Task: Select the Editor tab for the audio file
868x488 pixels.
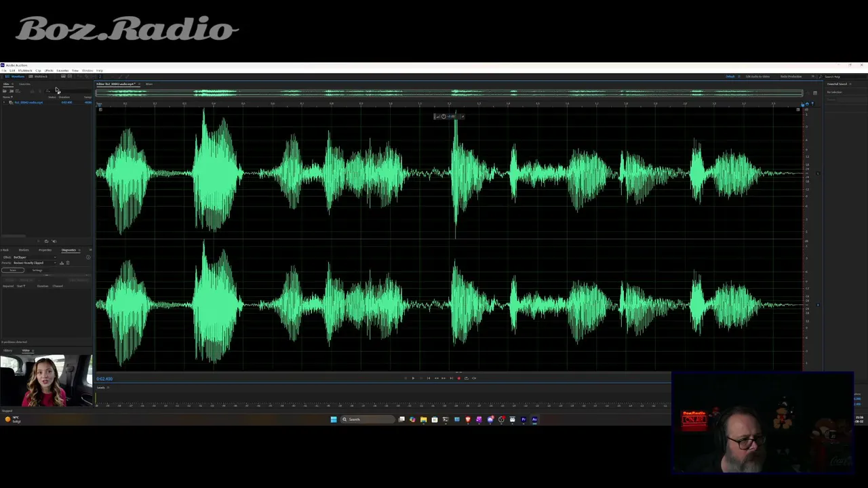Action: (x=115, y=84)
